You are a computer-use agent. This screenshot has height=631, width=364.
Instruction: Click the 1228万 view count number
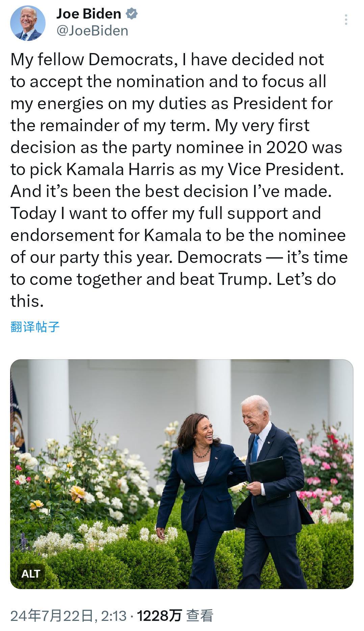coord(159,616)
